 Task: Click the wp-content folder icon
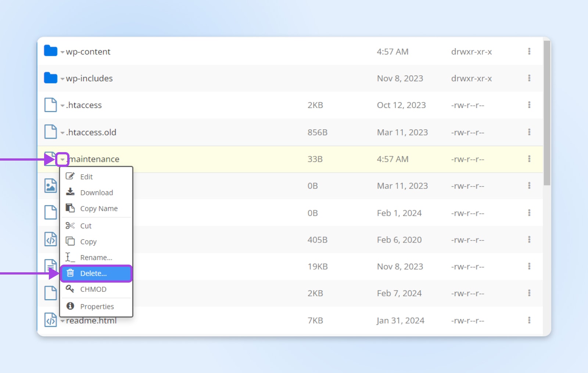coord(50,51)
